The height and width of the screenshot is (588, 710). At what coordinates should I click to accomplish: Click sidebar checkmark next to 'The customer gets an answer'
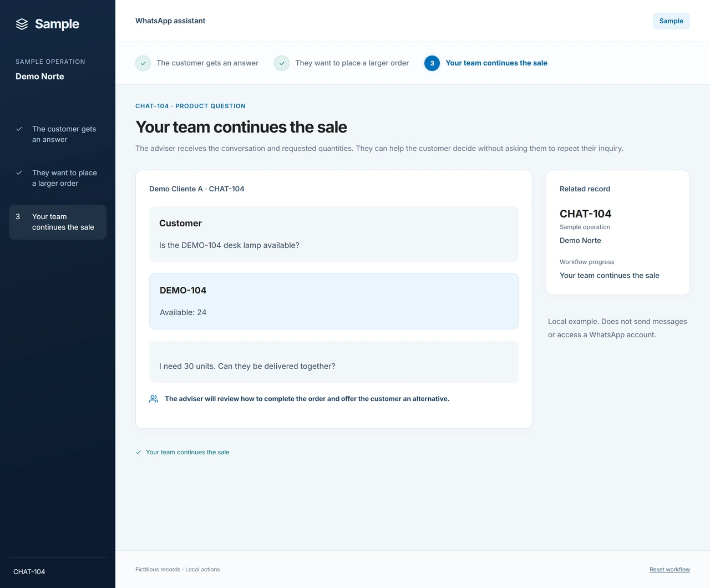point(19,129)
